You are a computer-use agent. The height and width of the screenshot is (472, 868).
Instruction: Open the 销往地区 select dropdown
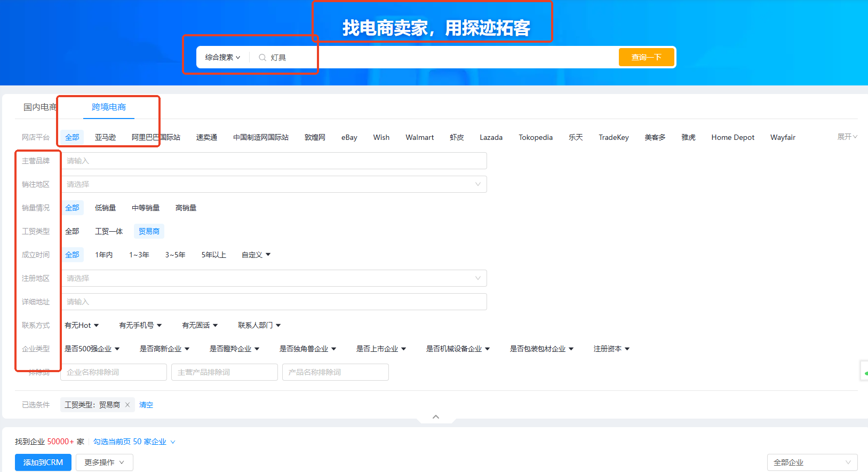click(274, 184)
